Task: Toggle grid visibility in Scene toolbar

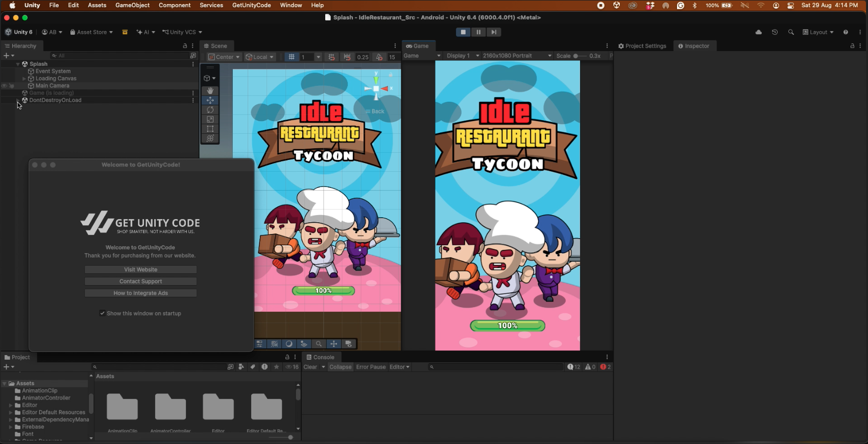Action: click(x=292, y=57)
